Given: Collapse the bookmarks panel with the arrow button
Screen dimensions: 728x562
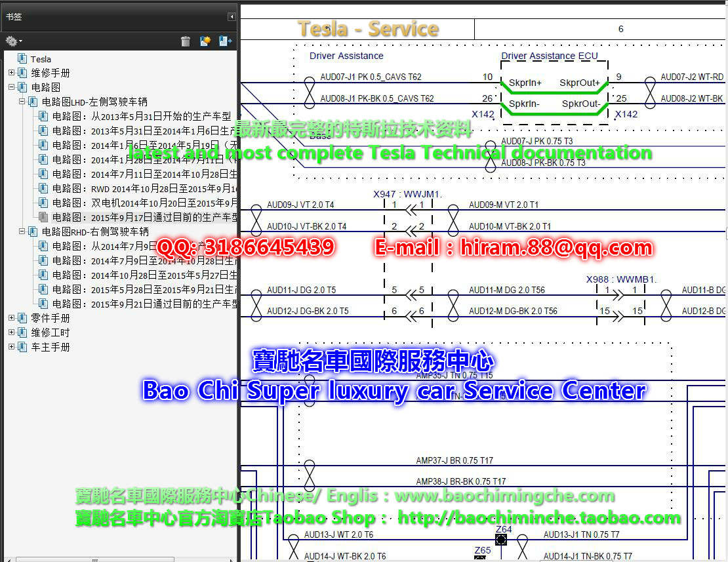Looking at the screenshot, I should pos(232,16).
